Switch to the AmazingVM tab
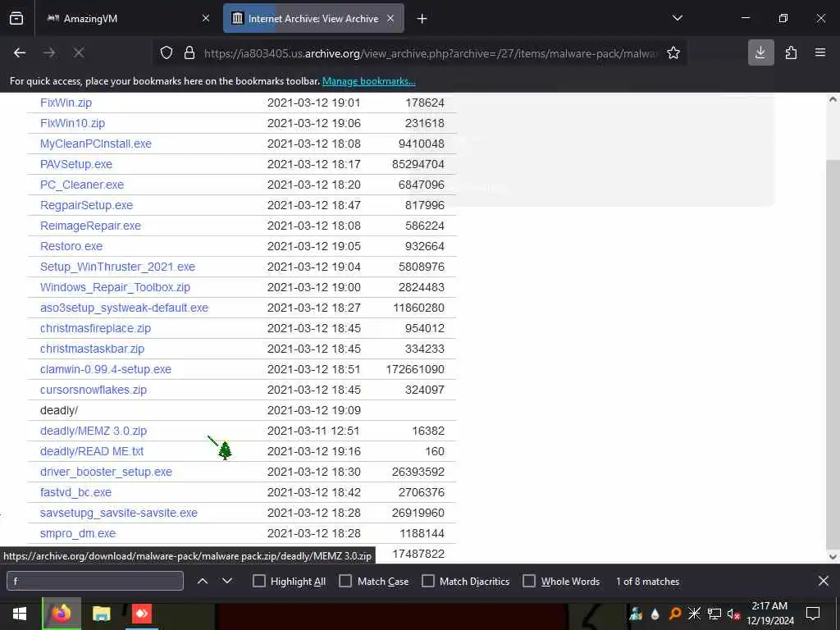The height and width of the screenshot is (630, 840). (x=122, y=18)
